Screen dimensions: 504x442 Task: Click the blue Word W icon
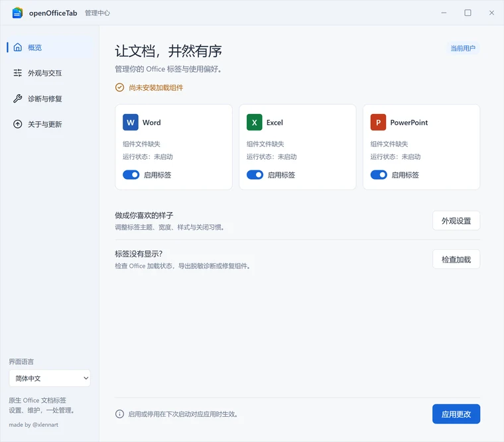[131, 123]
